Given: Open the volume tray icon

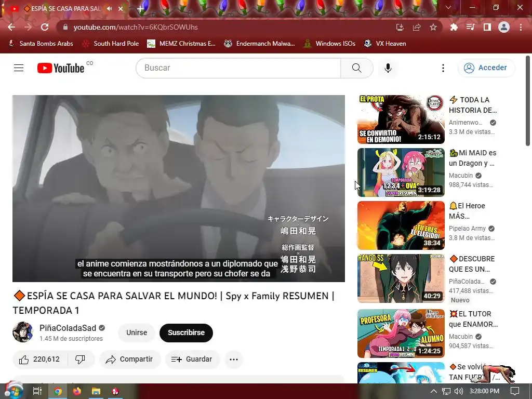Looking at the screenshot, I should click(458, 391).
